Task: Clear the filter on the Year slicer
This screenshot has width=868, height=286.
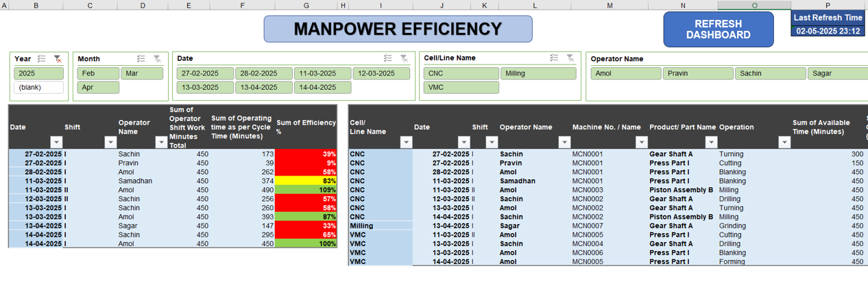Action: 58,60
